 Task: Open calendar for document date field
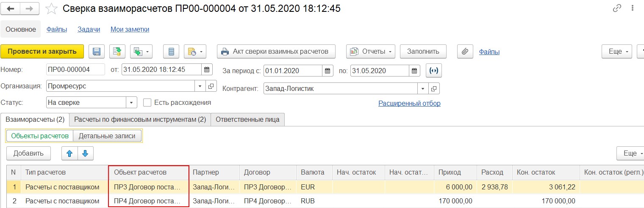[207, 70]
